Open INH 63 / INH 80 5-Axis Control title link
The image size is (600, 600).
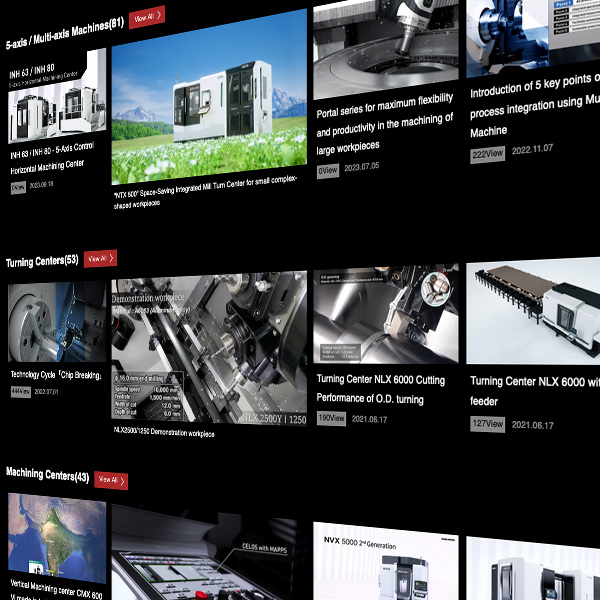(52, 158)
